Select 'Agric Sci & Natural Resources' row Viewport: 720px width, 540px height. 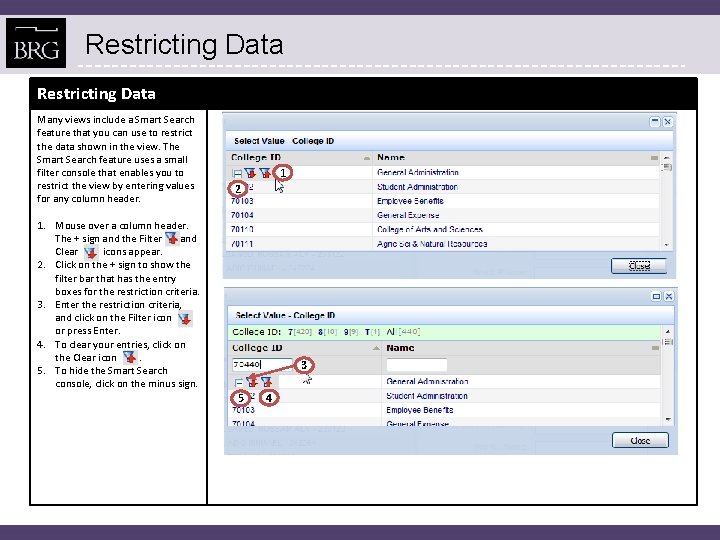pos(432,244)
